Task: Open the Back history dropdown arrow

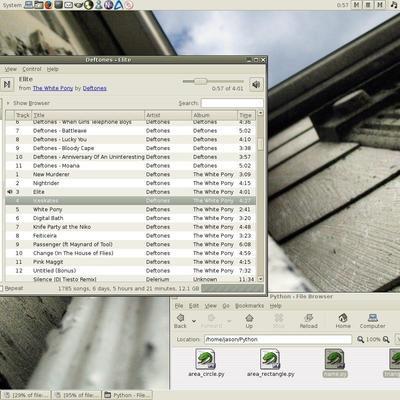Action: (x=194, y=321)
